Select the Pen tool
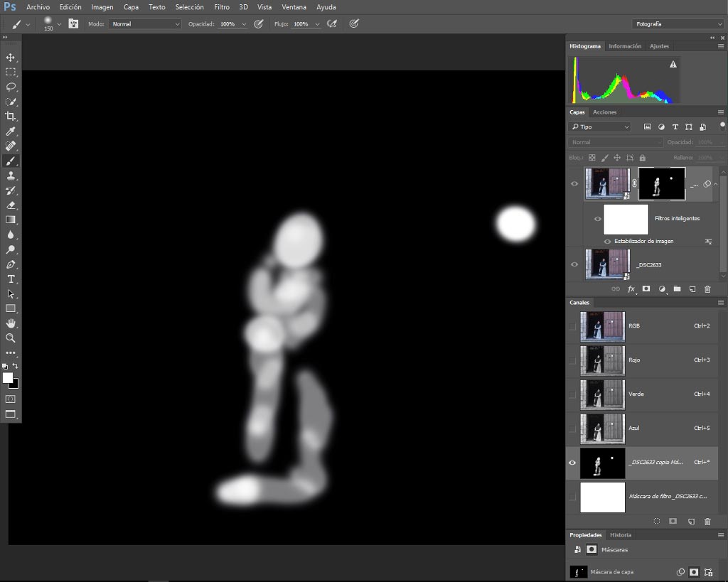Image resolution: width=728 pixels, height=582 pixels. click(x=10, y=264)
